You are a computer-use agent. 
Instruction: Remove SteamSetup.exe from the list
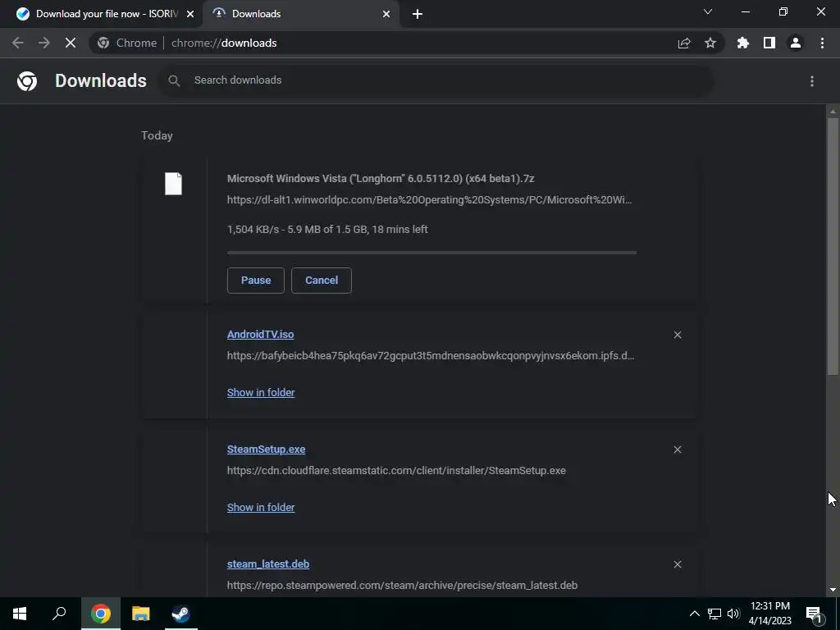pyautogui.click(x=678, y=450)
